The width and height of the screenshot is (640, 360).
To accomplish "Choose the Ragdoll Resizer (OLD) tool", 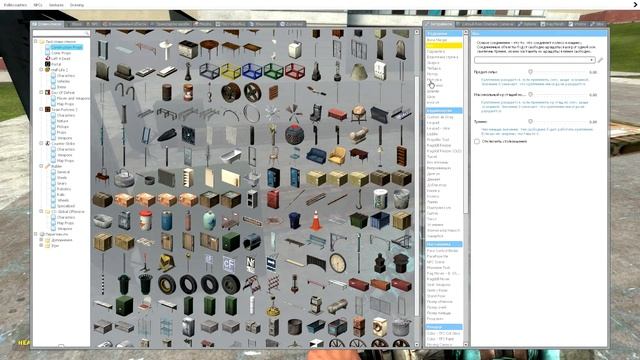I will 444,151.
